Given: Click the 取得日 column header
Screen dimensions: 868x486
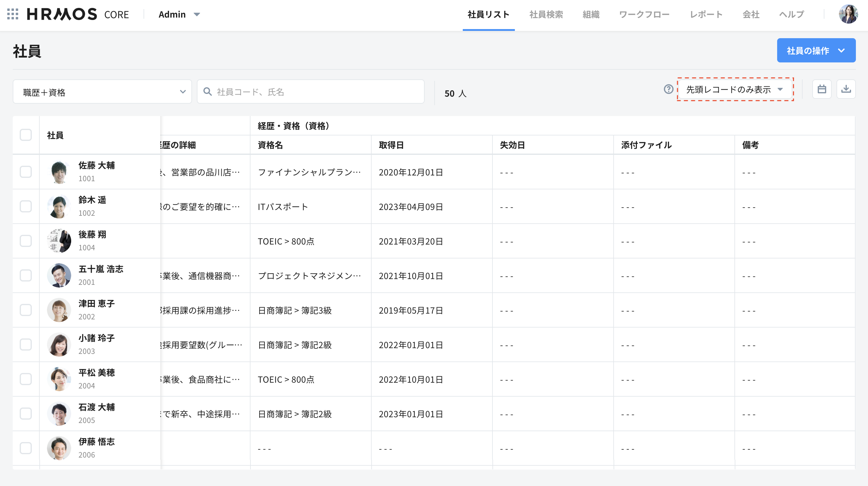Looking at the screenshot, I should point(391,145).
